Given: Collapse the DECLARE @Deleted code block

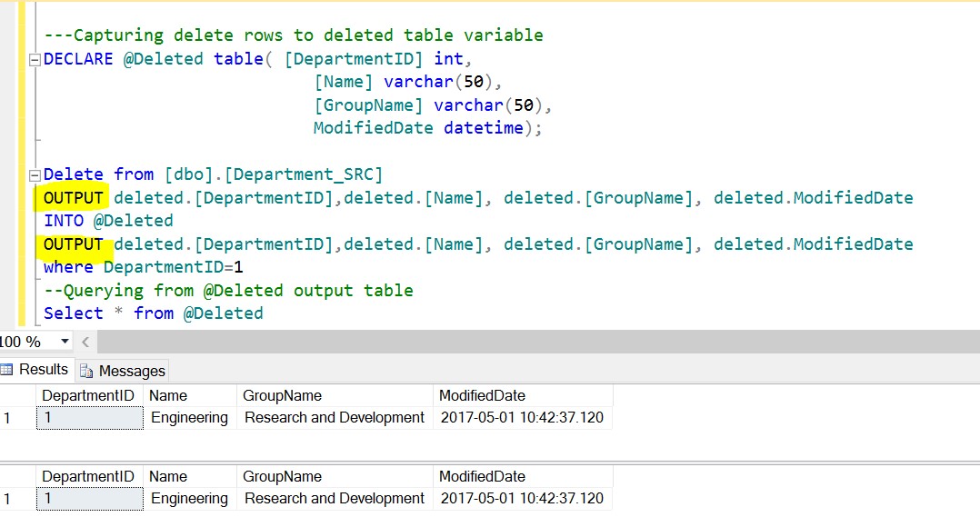Looking at the screenshot, I should [35, 60].
